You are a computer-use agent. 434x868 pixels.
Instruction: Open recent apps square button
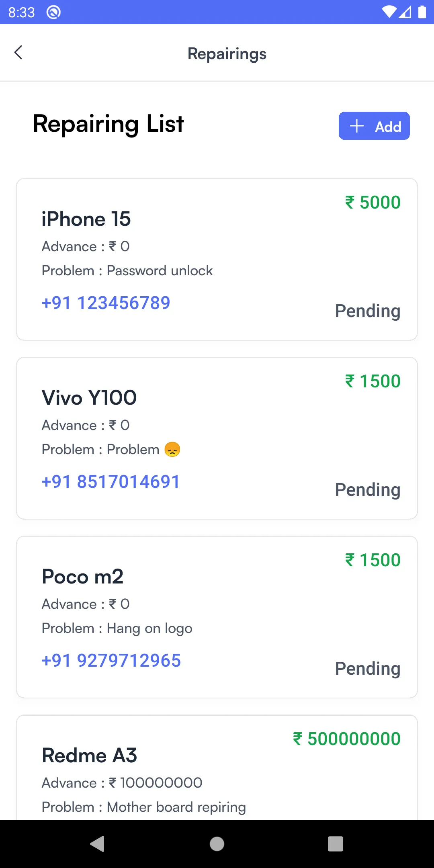335,843
